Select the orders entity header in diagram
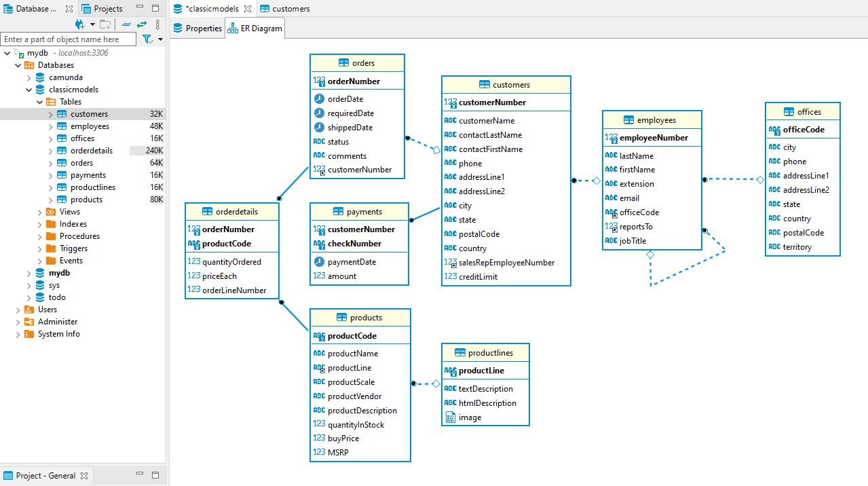 [357, 63]
